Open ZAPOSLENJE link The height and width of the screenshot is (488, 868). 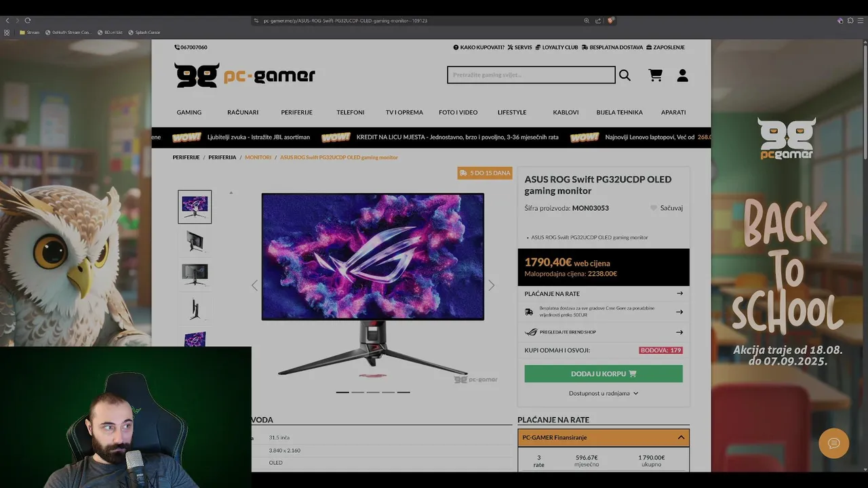pos(665,47)
